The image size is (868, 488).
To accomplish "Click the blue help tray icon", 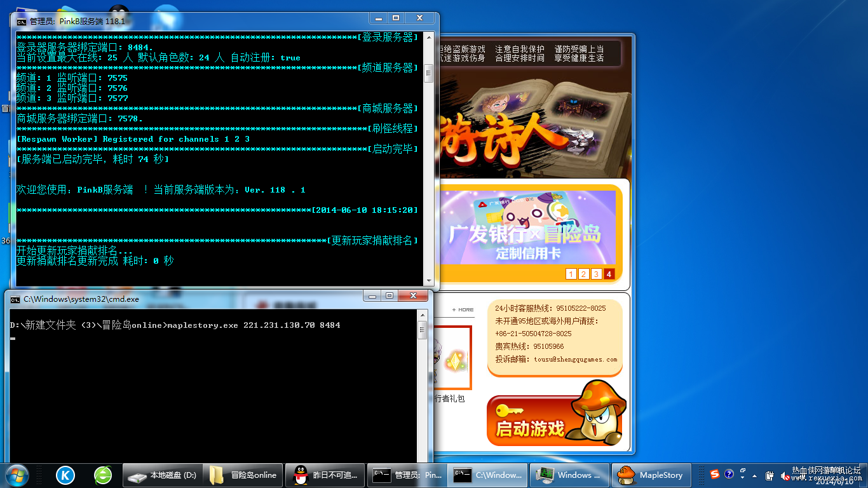I will pos(729,474).
